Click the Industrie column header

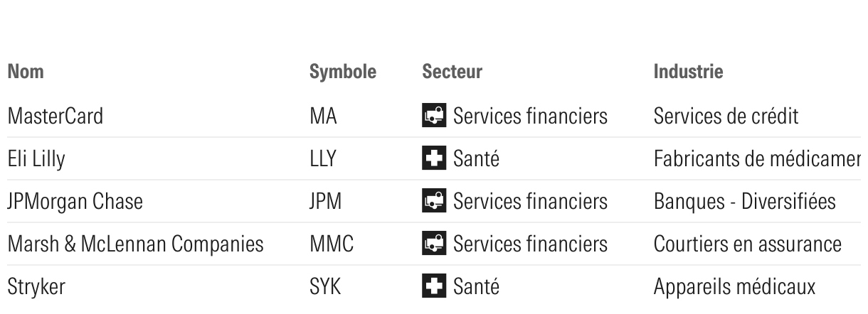(688, 72)
